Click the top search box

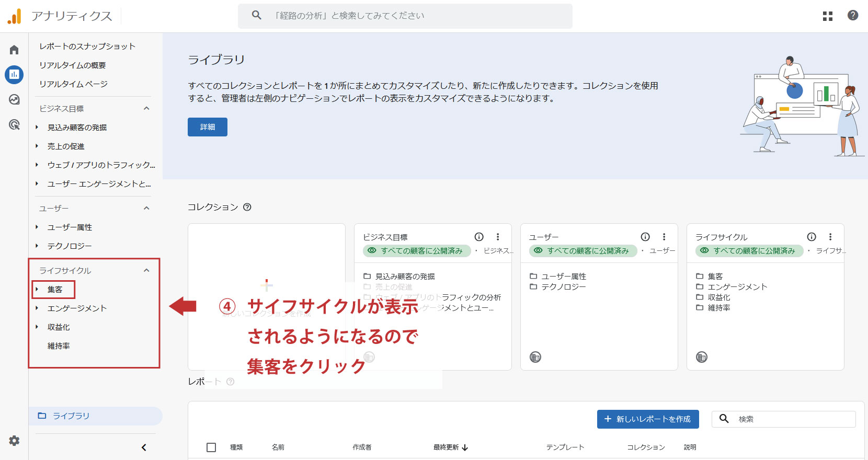pos(405,16)
